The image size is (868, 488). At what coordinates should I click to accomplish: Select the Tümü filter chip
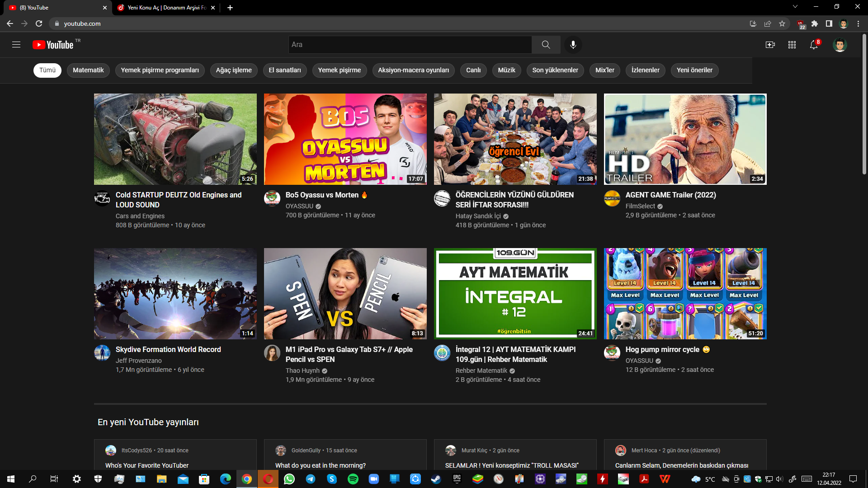pos(47,70)
